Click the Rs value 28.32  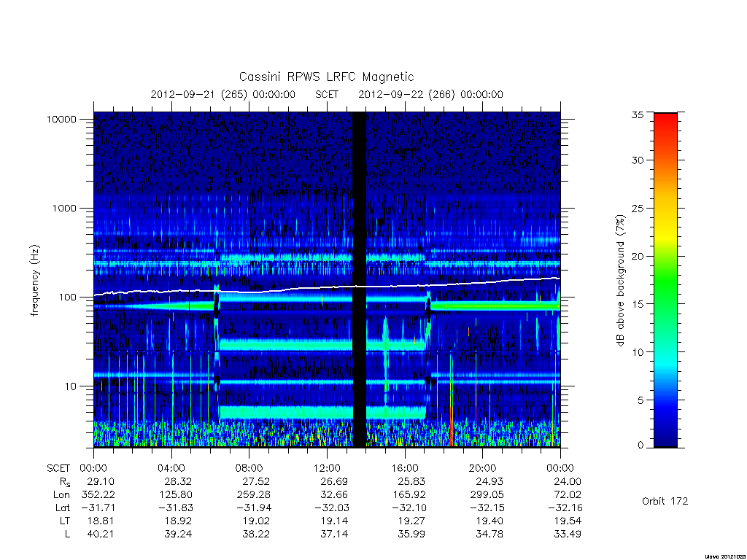[x=178, y=481]
